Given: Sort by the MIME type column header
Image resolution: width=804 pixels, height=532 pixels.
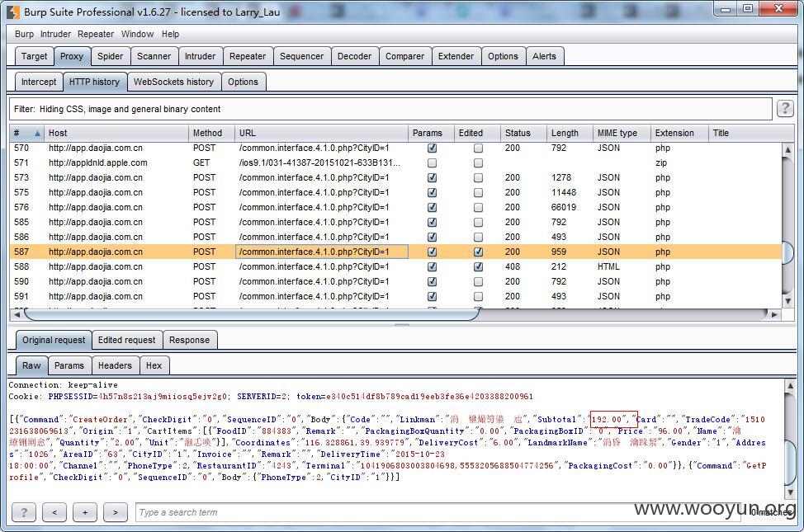Looking at the screenshot, I should [622, 134].
